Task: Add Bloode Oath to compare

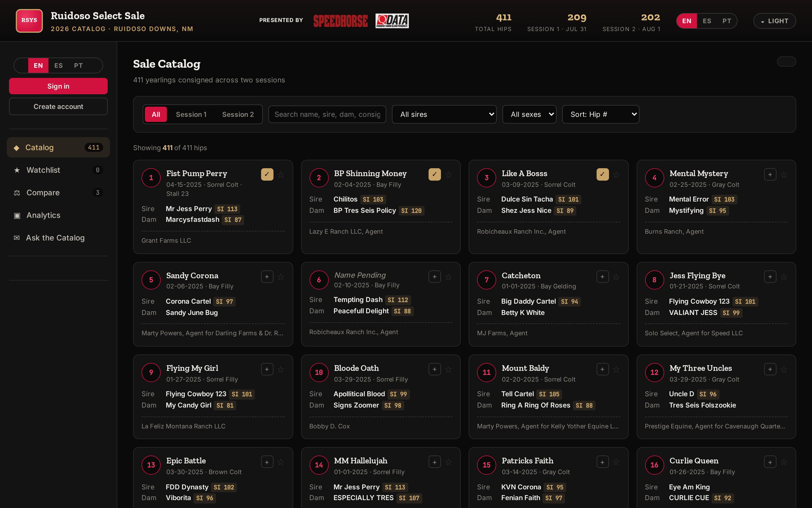Action: (434, 370)
